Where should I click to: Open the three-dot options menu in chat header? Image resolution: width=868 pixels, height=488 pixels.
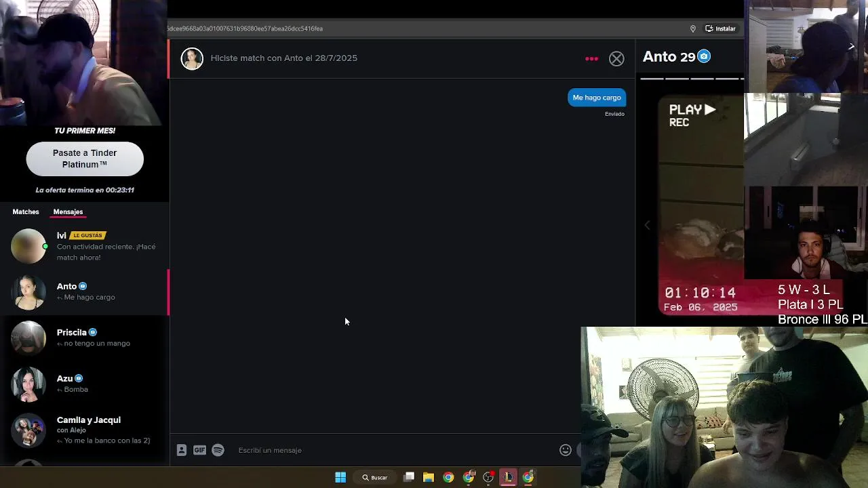point(591,59)
